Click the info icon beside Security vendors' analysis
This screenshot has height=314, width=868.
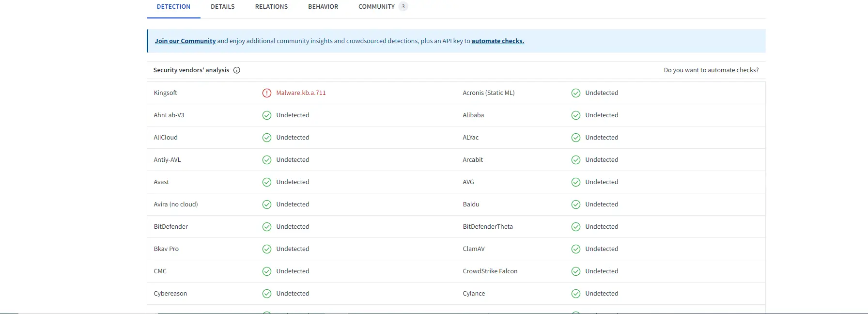coord(237,70)
